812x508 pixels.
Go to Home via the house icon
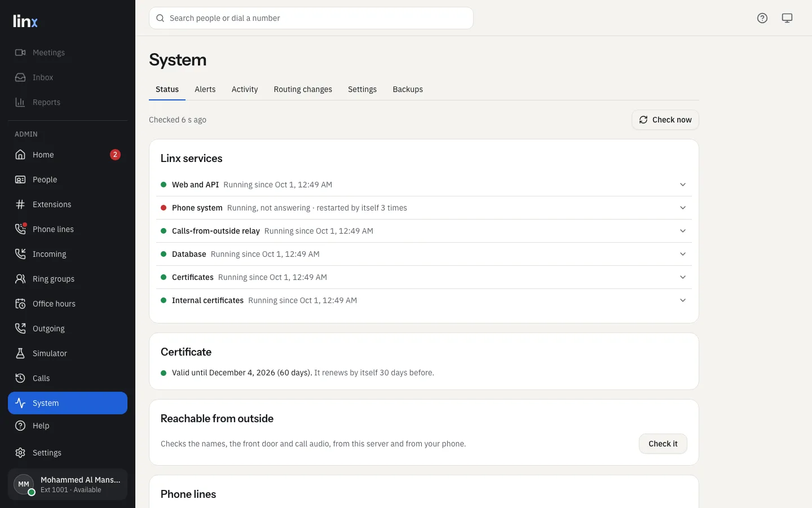click(20, 155)
